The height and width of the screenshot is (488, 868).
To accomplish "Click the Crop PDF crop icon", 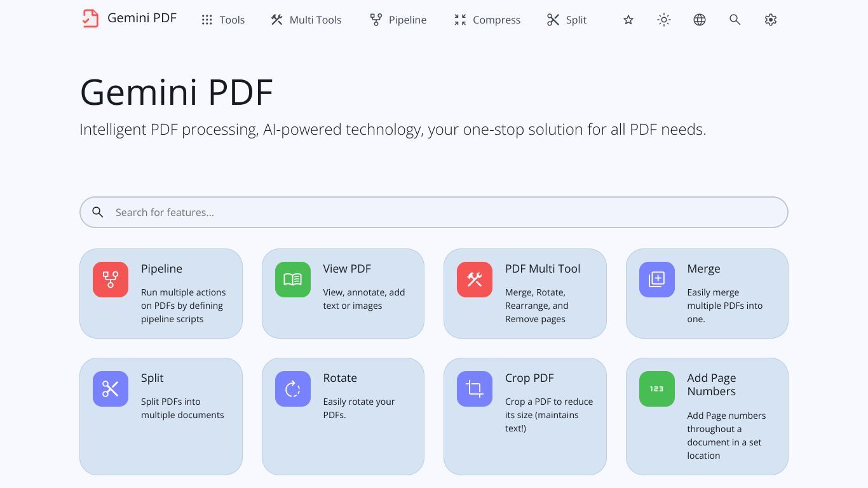I will click(475, 389).
